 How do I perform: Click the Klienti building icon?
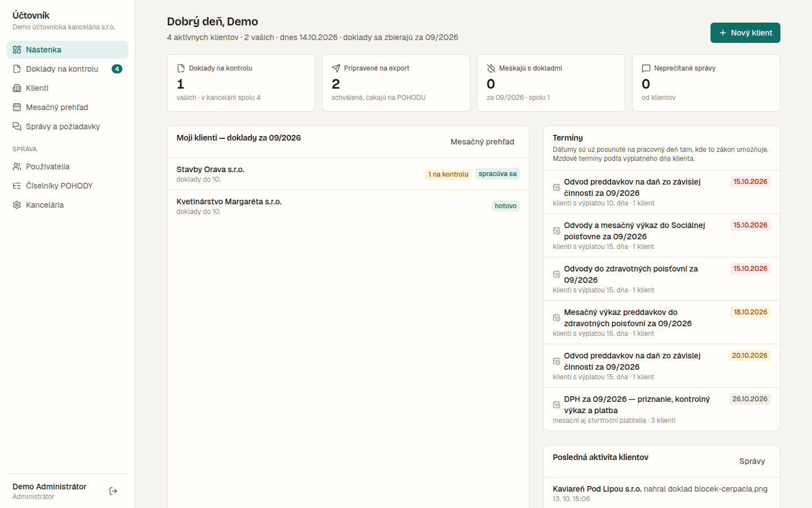[x=17, y=88]
